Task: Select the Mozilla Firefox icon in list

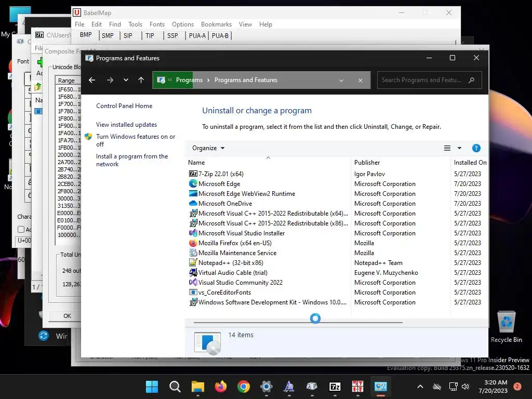Action: coord(193,243)
